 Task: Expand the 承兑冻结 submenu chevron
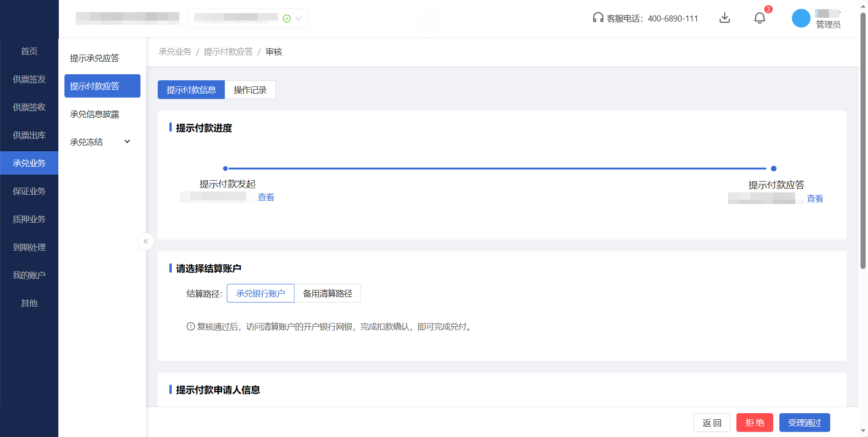pos(127,141)
